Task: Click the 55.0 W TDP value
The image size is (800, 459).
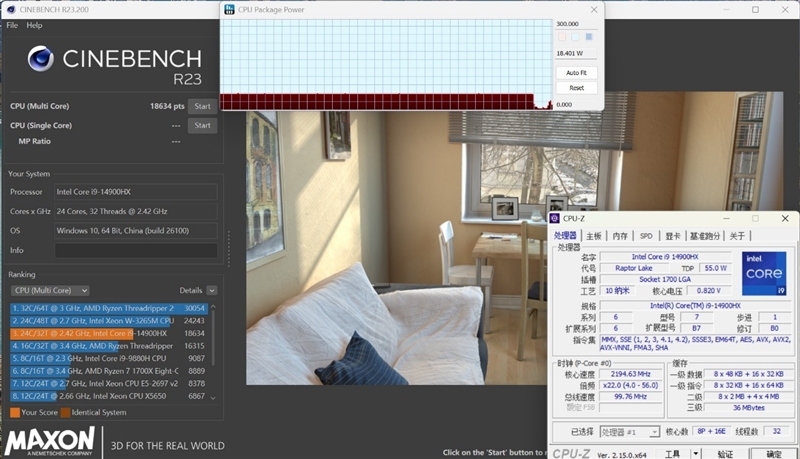Action: click(716, 268)
